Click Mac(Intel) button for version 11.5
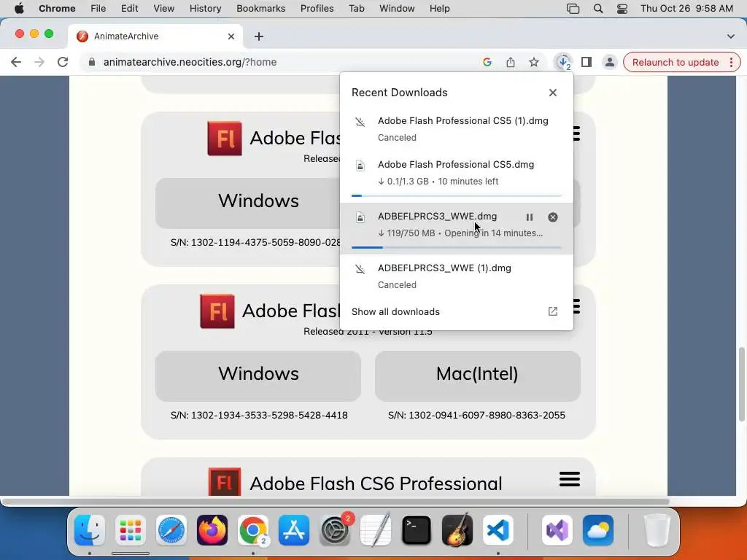The width and height of the screenshot is (747, 560). [477, 376]
